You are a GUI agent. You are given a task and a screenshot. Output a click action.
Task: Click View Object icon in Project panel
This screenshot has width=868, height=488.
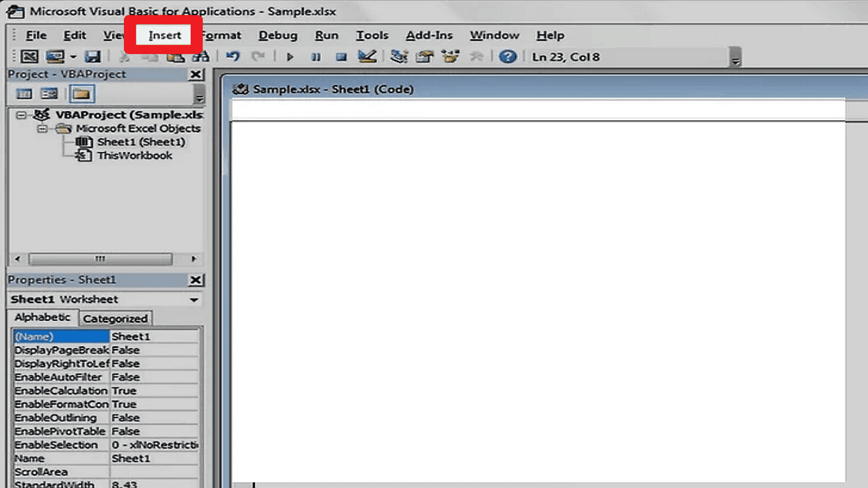coord(49,94)
